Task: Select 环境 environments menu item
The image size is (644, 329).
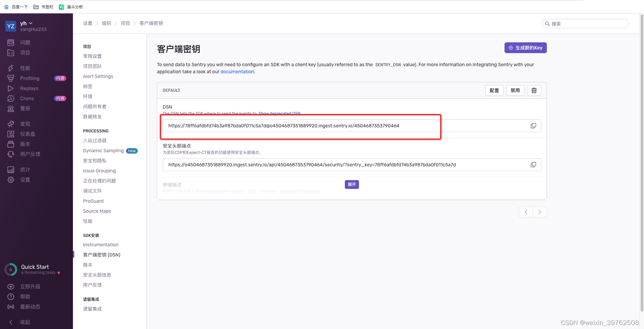Action: [x=88, y=96]
